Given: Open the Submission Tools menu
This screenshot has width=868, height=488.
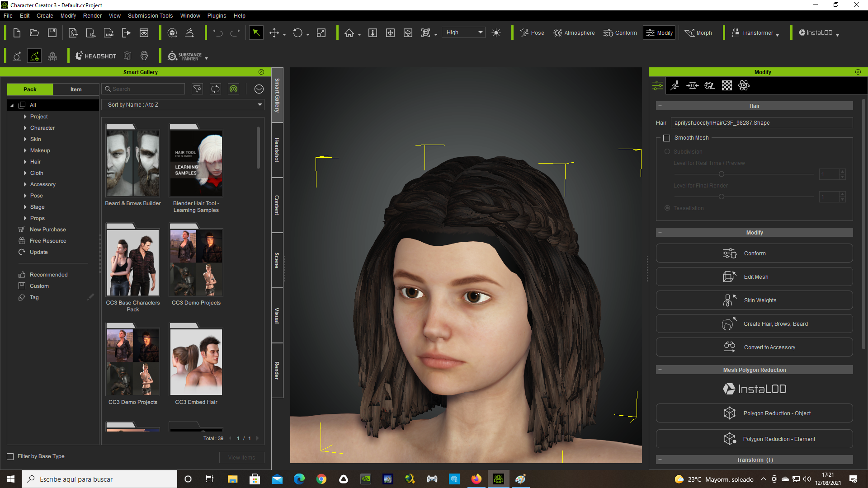Looking at the screenshot, I should (x=150, y=15).
